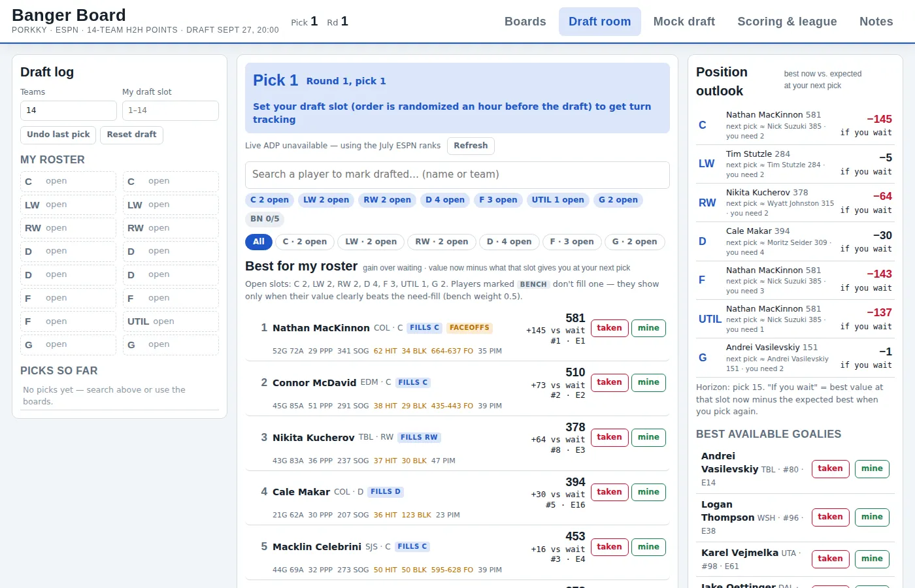Screen dimensions: 915x588
Task: Click the Teams number field
Action: click(x=69, y=110)
